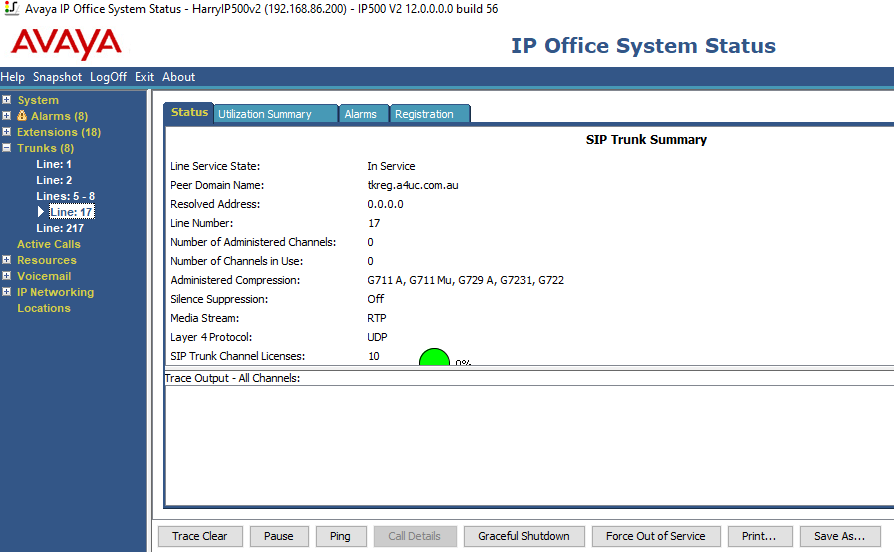Image resolution: width=894 pixels, height=552 pixels.
Task: Select Alarms (8) in the tree
Action: point(59,116)
